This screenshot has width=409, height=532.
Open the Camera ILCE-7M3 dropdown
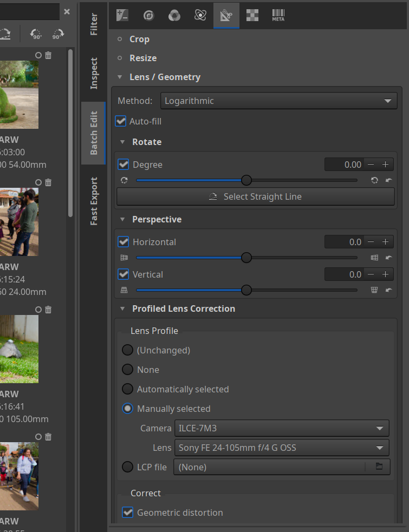(x=282, y=428)
